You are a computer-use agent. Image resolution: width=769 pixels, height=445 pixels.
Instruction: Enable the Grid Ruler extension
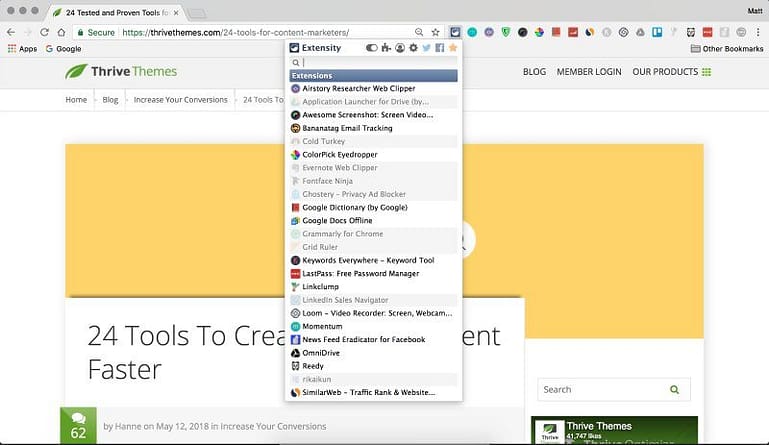[x=373, y=247]
